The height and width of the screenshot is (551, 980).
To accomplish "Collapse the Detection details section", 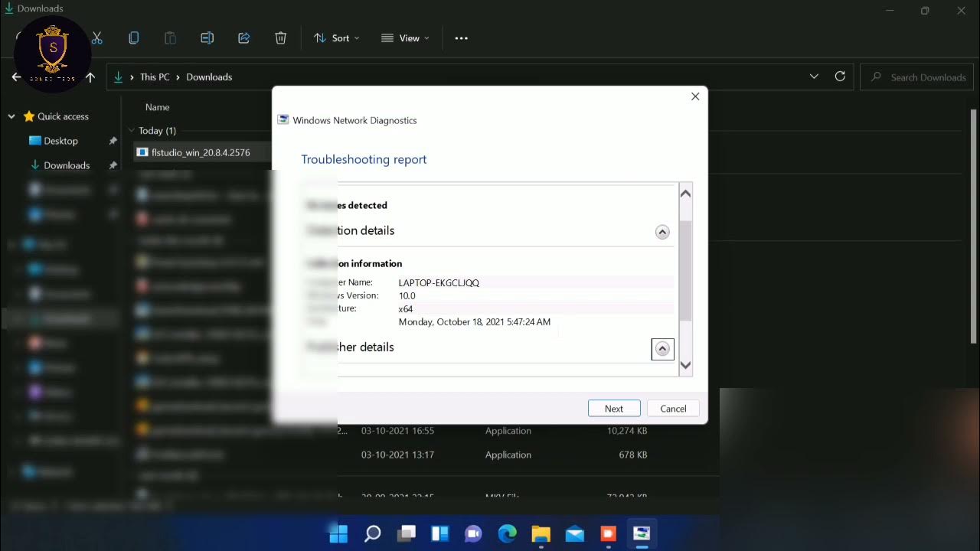I will (x=662, y=232).
